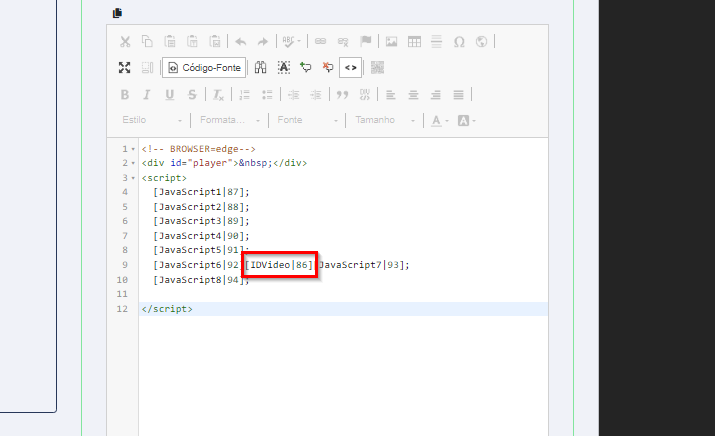This screenshot has height=436, width=715.
Task: Click the Remove format Tx icon
Action: [x=218, y=94]
